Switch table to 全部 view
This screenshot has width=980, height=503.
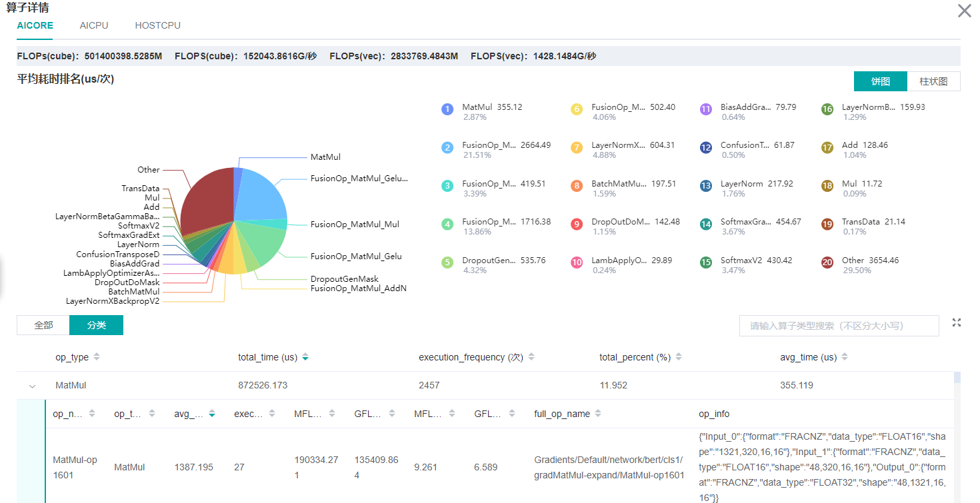pos(43,325)
